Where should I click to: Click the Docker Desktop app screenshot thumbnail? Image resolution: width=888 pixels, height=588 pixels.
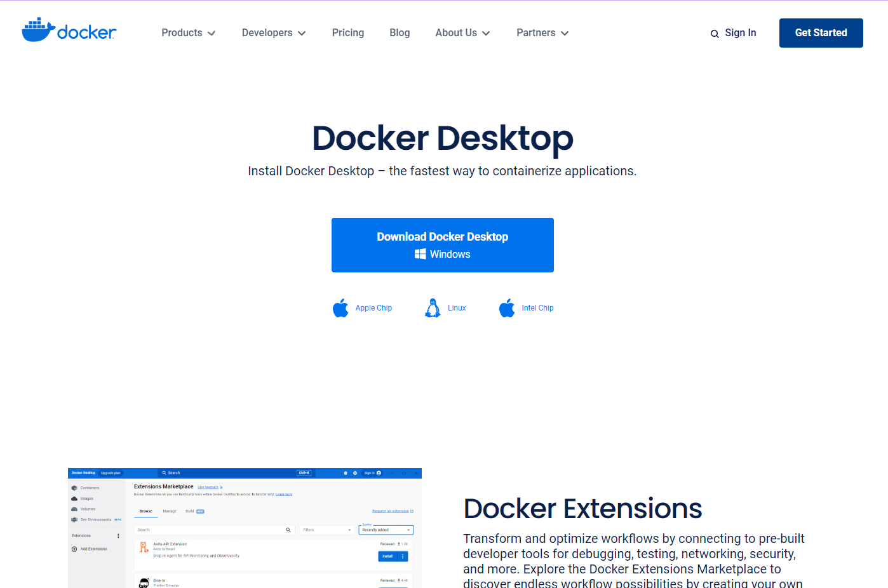(245, 528)
